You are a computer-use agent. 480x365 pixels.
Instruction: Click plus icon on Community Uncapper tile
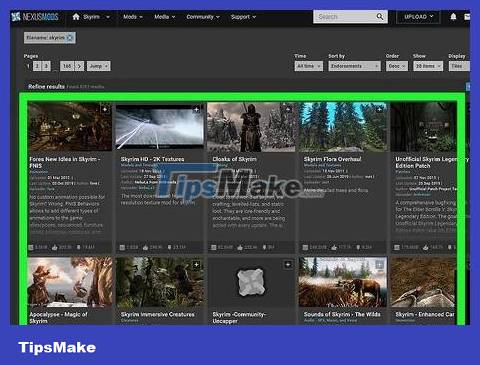288,265
